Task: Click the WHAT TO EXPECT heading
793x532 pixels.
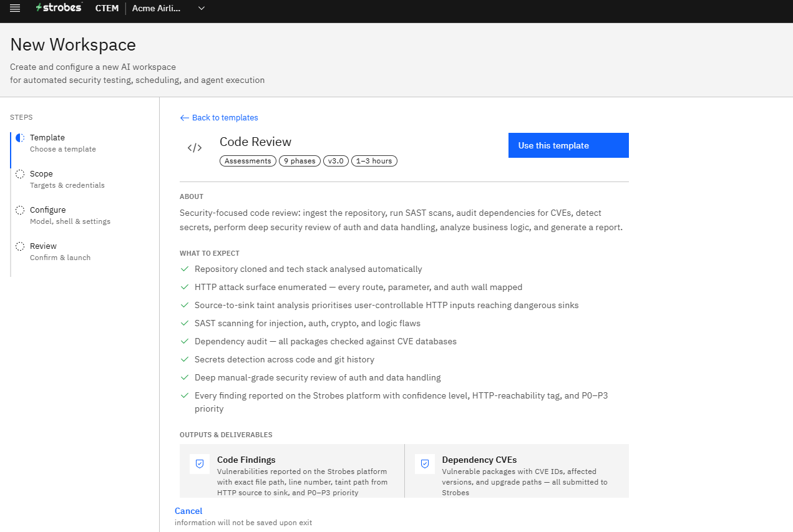Action: pos(210,253)
